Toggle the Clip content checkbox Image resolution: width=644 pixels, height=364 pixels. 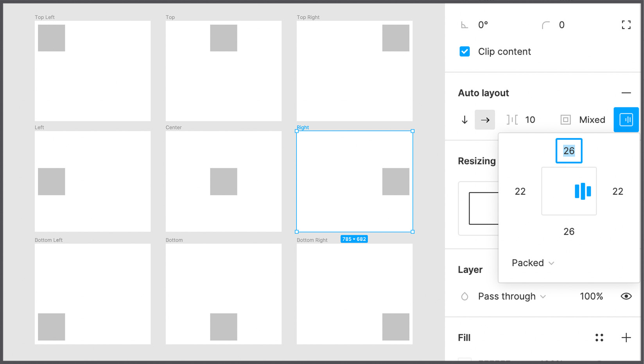click(465, 52)
